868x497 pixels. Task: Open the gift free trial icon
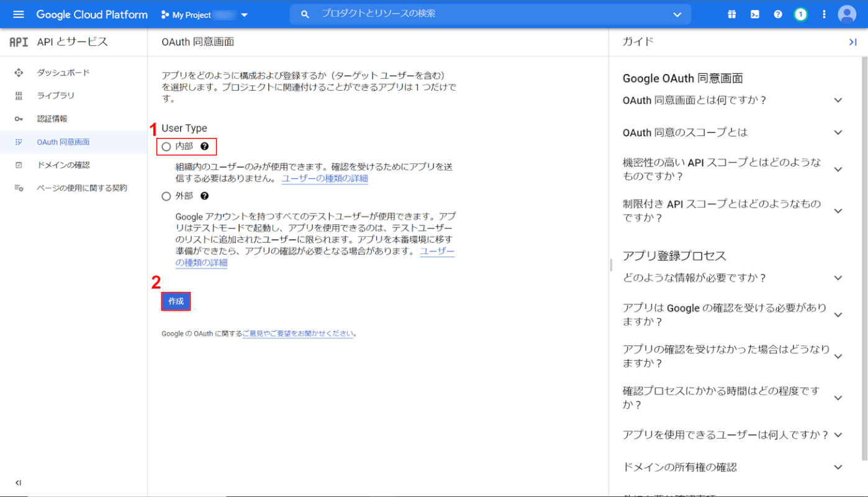pos(732,14)
